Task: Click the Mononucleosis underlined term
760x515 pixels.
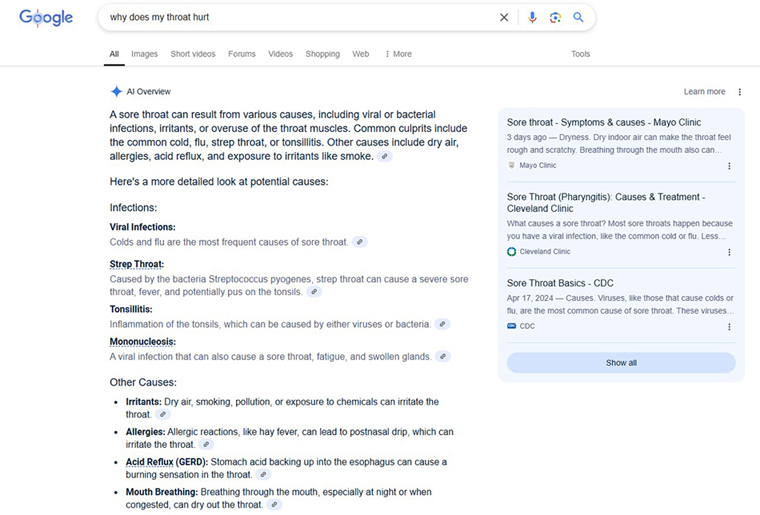Action: [x=142, y=342]
